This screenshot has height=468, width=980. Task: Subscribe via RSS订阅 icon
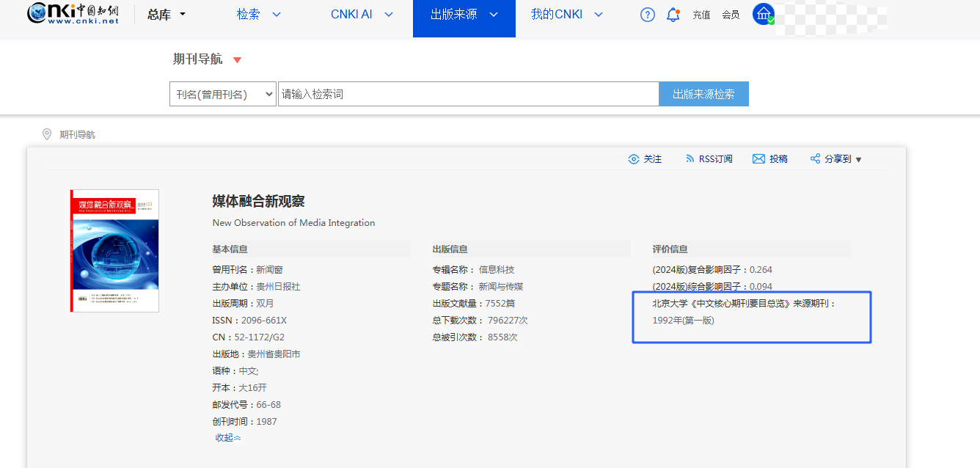coord(690,159)
